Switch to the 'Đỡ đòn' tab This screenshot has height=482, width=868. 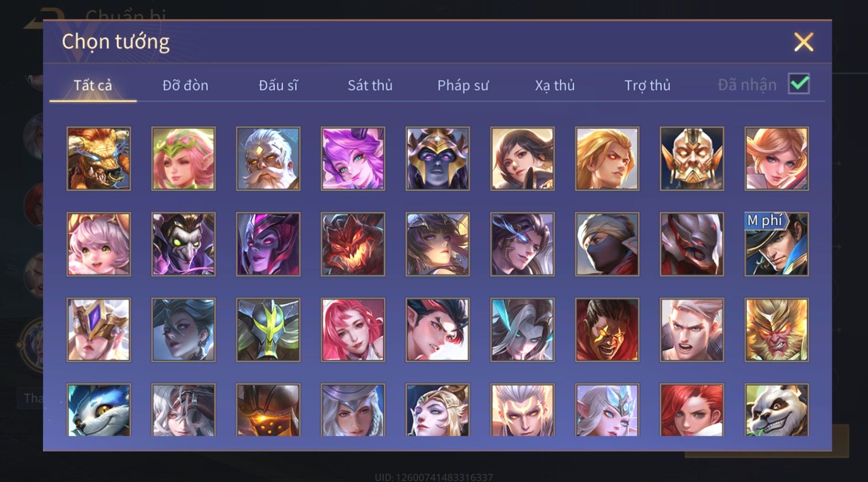click(x=185, y=85)
